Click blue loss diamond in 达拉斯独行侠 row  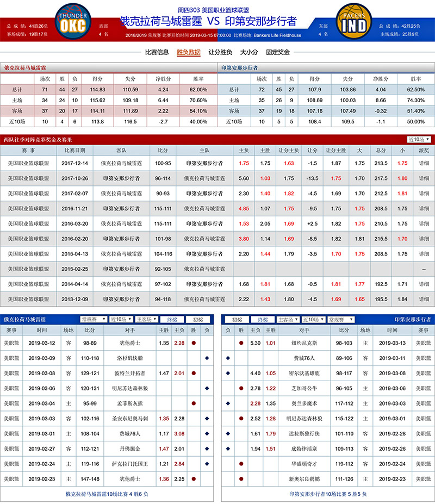228,434
